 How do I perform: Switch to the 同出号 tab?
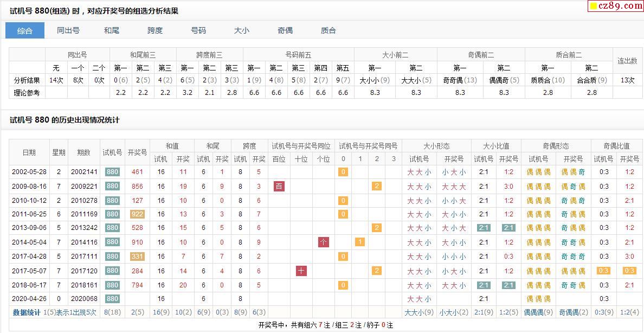coord(68,30)
